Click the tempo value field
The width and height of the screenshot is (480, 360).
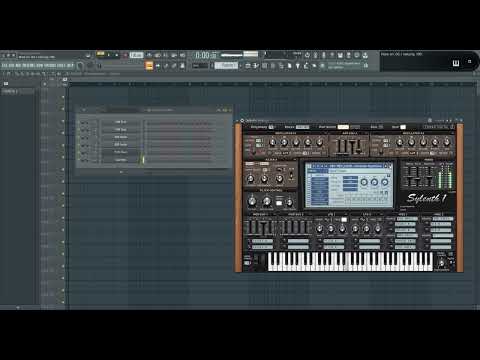(x=136, y=55)
